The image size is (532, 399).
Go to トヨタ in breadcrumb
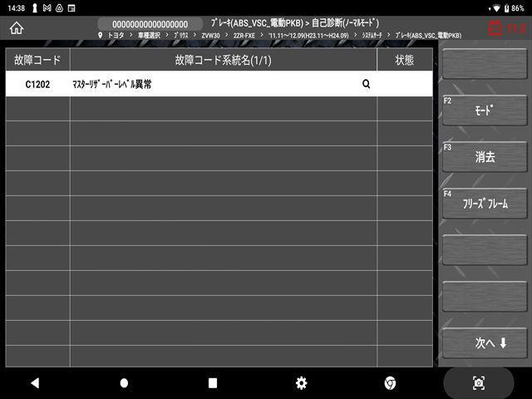tap(116, 35)
